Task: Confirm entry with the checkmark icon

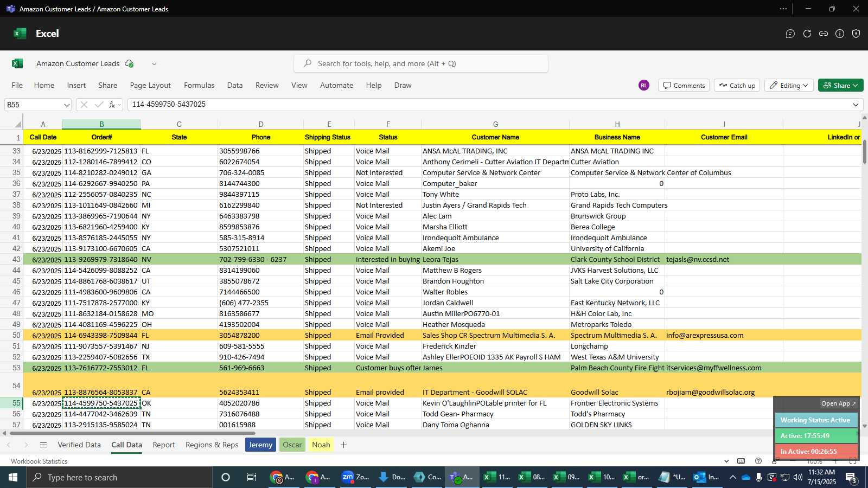Action: (99, 105)
